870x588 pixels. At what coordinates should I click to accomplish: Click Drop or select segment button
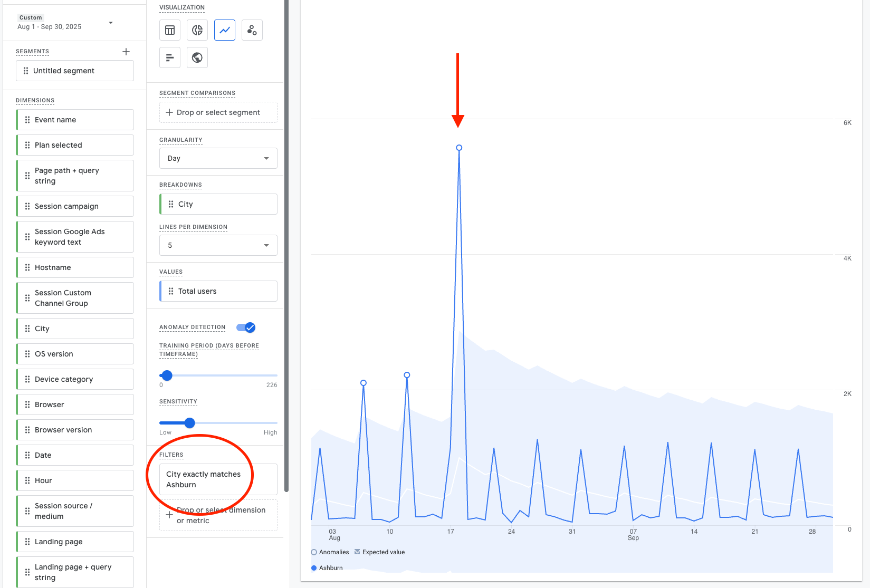click(x=218, y=112)
